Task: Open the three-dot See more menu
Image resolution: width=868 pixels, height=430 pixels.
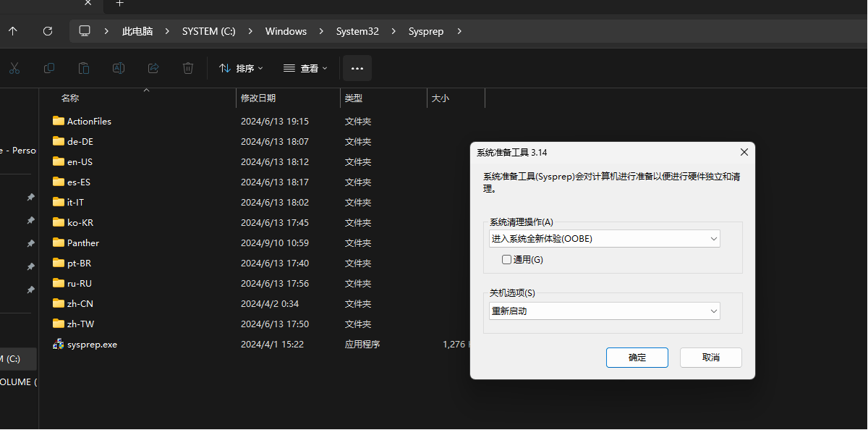Action: pyautogui.click(x=357, y=68)
